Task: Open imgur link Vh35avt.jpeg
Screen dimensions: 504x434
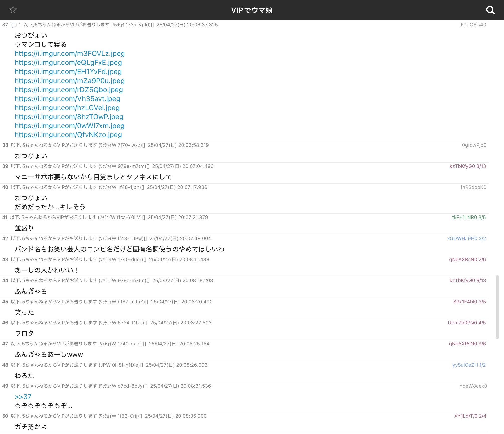Action: pyautogui.click(x=67, y=99)
